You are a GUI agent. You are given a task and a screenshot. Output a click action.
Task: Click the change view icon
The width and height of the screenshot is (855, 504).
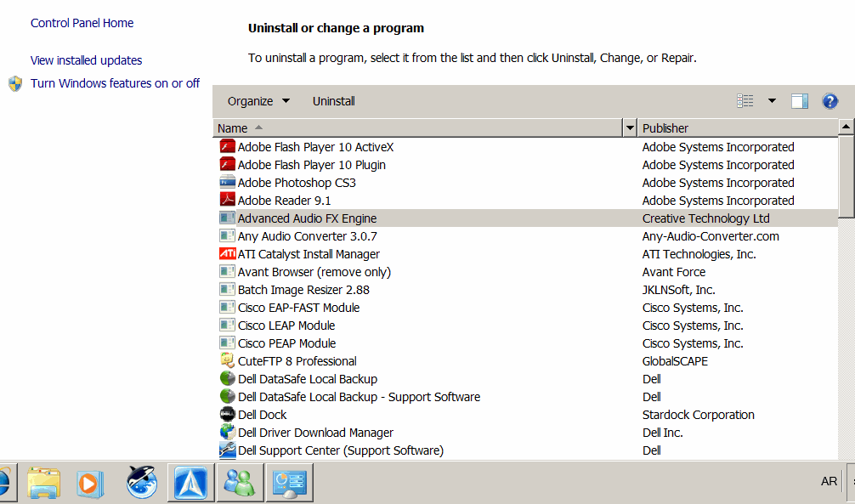click(x=745, y=101)
